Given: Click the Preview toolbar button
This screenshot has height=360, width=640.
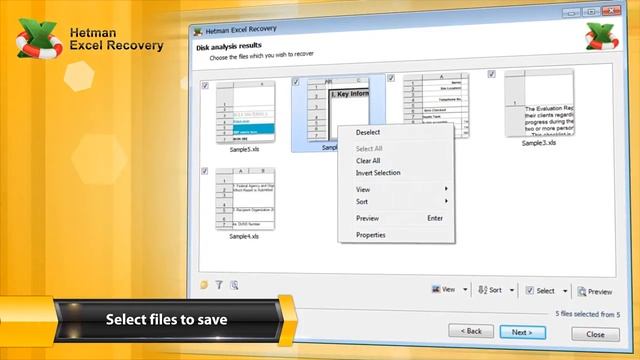Looking at the screenshot, I should (595, 291).
